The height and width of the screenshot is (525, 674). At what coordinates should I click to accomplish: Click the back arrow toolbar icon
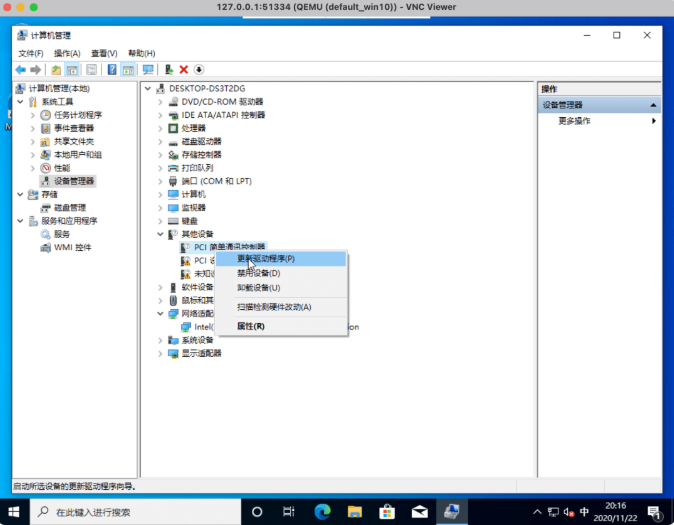tap(21, 69)
